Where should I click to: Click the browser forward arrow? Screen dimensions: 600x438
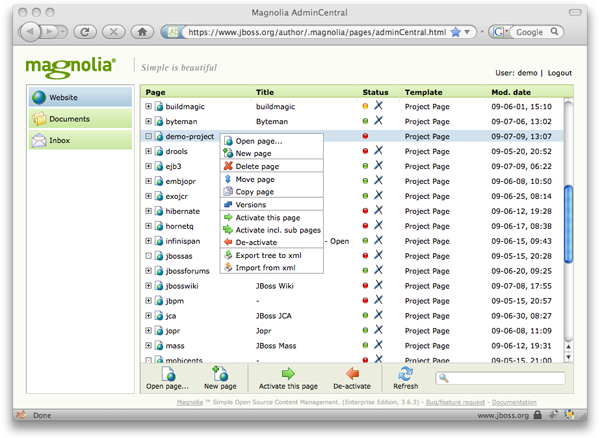click(x=50, y=32)
